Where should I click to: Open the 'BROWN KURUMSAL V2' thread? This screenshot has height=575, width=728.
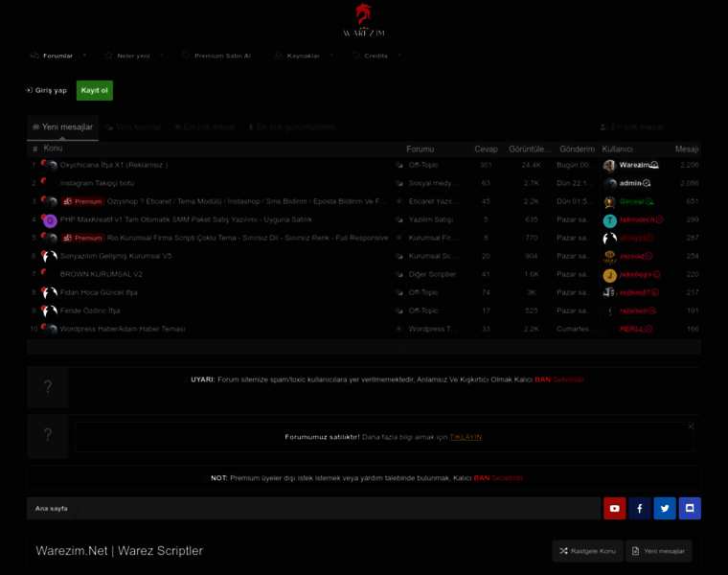pyautogui.click(x=101, y=274)
